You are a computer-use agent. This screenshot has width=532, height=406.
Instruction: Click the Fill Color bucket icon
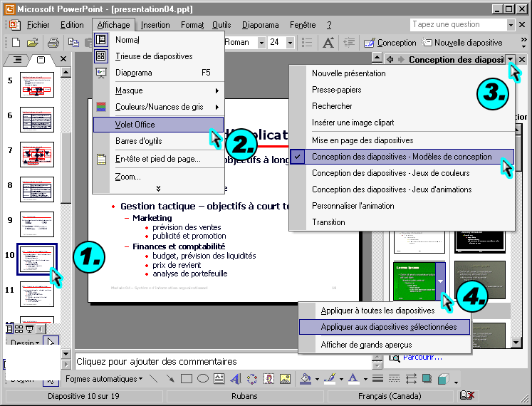(306, 379)
